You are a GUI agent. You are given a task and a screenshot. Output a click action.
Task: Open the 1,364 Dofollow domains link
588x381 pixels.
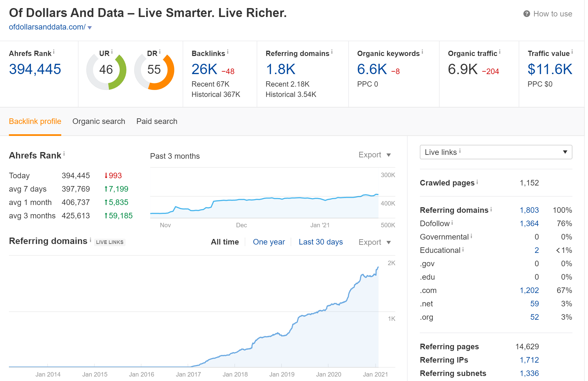point(529,223)
